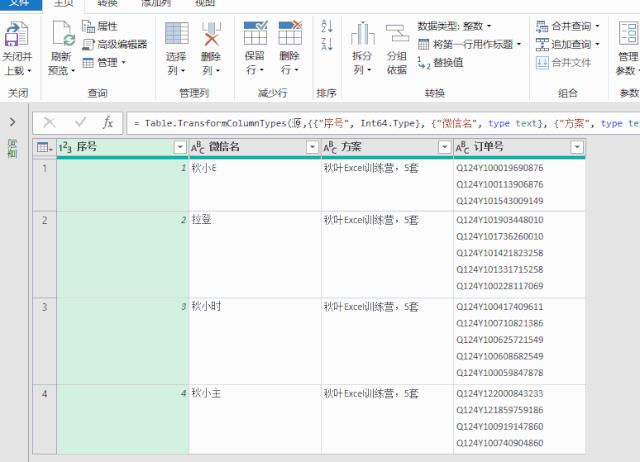Screen dimensions: 640x462
Task: Sort ascending A to Z
Action: pyautogui.click(x=327, y=26)
